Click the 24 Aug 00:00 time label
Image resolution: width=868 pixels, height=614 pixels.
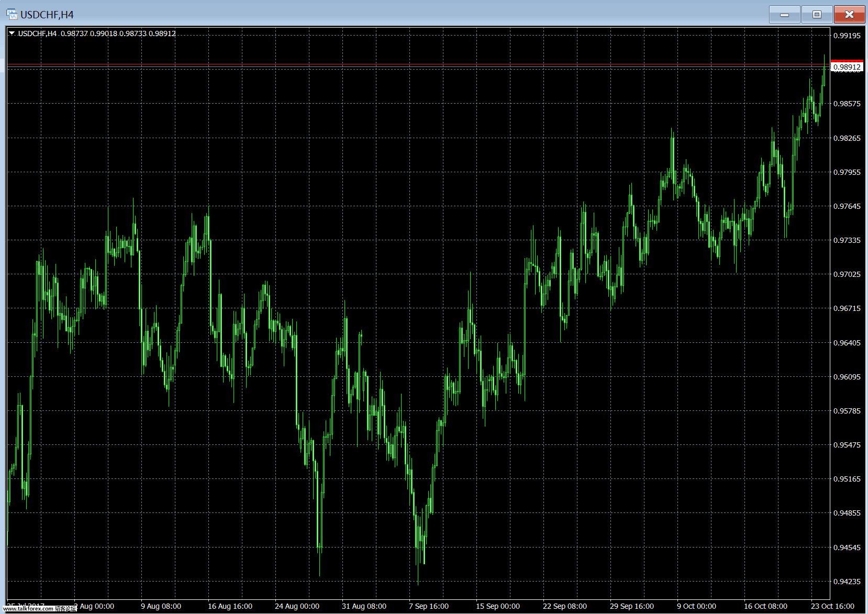297,606
